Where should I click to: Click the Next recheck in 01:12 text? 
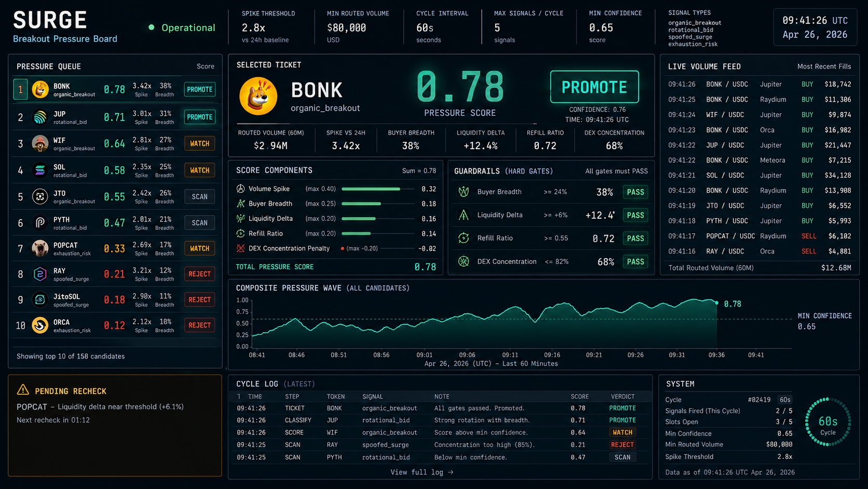coord(53,420)
